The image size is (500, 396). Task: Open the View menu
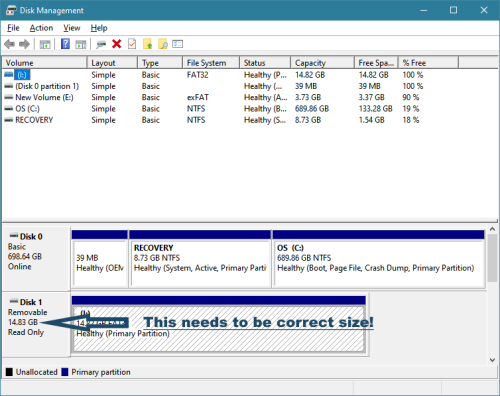point(72,28)
